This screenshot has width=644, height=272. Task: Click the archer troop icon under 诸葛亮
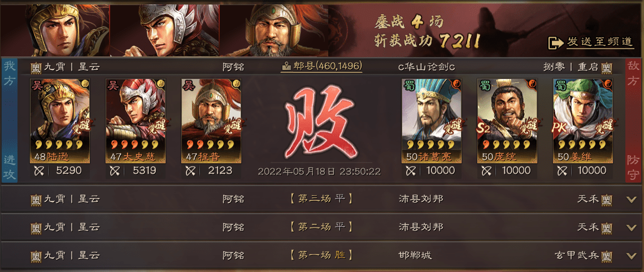(411, 170)
